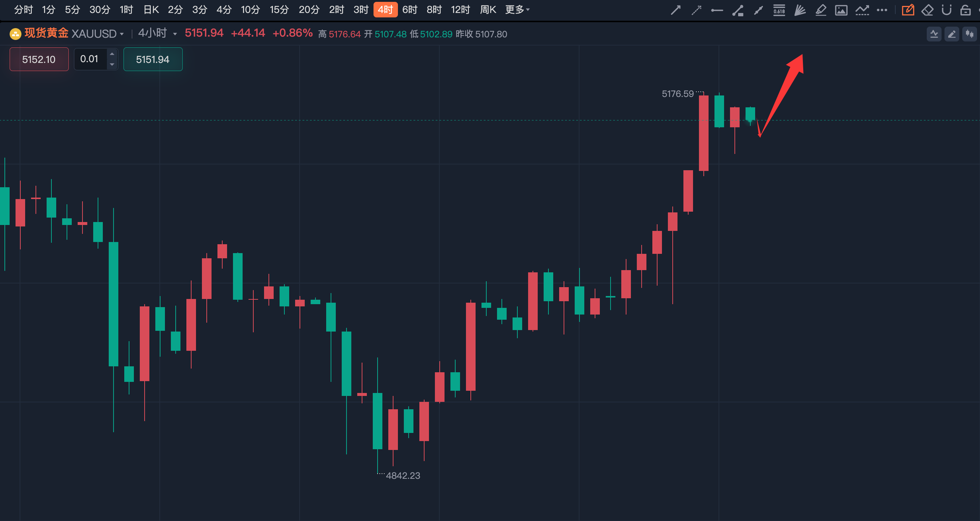The width and height of the screenshot is (980, 521).
Task: Select the dashed arrow drawing tool
Action: 696,10
